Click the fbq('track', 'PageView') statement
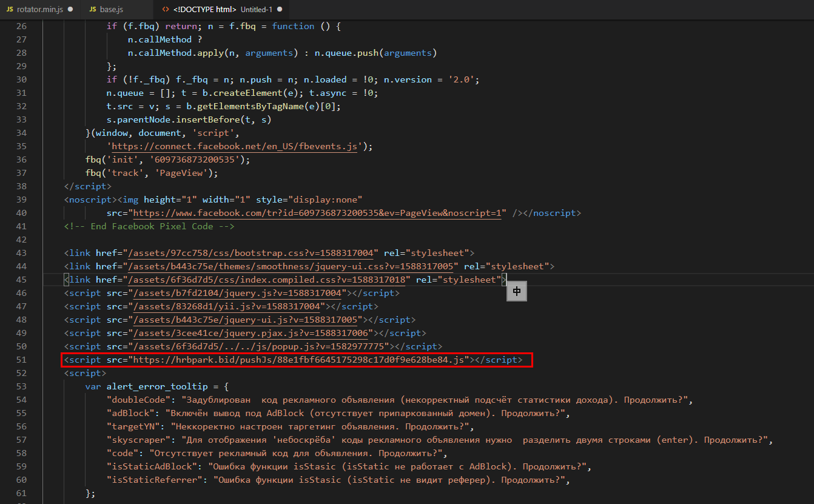This screenshot has height=504, width=814. (x=152, y=173)
